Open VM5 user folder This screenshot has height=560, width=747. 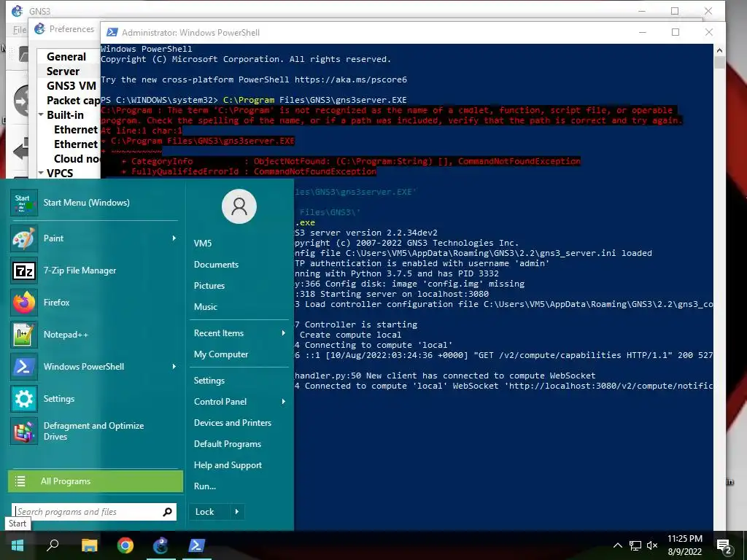(x=203, y=244)
